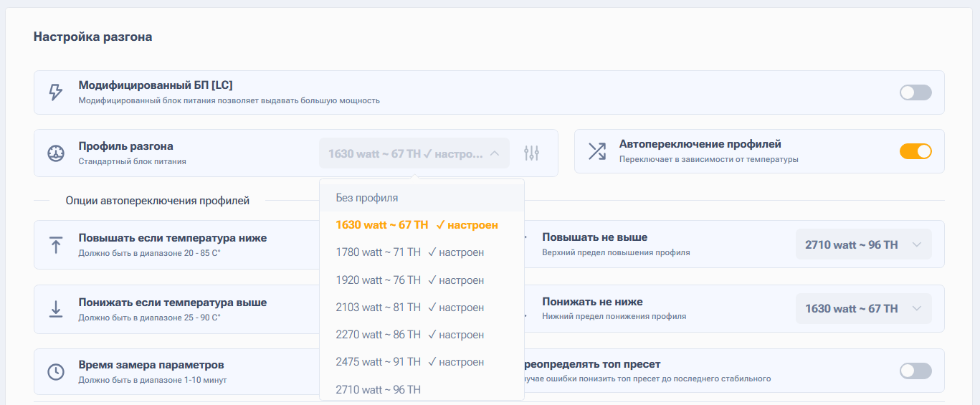Open profile tuning sliders icon
The width and height of the screenshot is (980, 405).
coord(532,153)
